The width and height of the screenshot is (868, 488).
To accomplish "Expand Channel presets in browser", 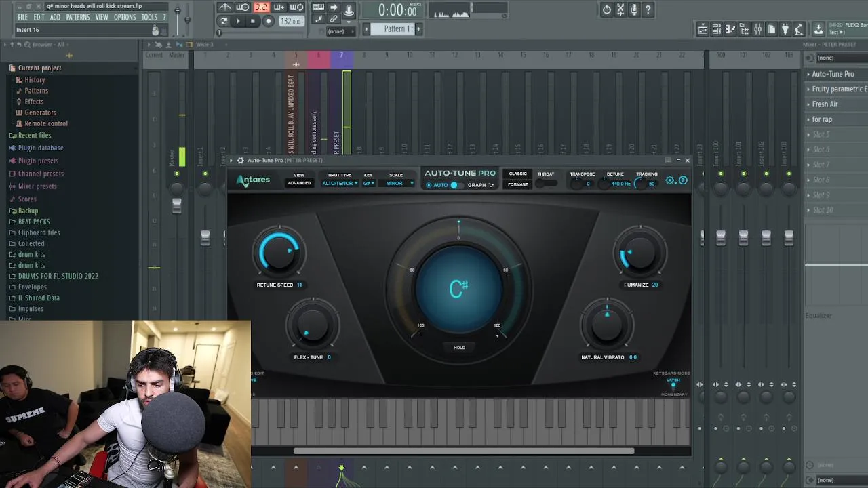I will tap(41, 174).
